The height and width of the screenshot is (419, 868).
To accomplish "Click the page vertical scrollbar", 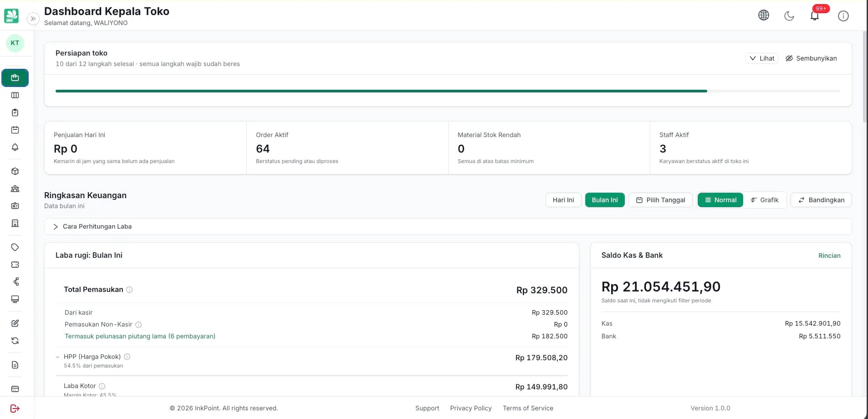I will click(x=865, y=77).
